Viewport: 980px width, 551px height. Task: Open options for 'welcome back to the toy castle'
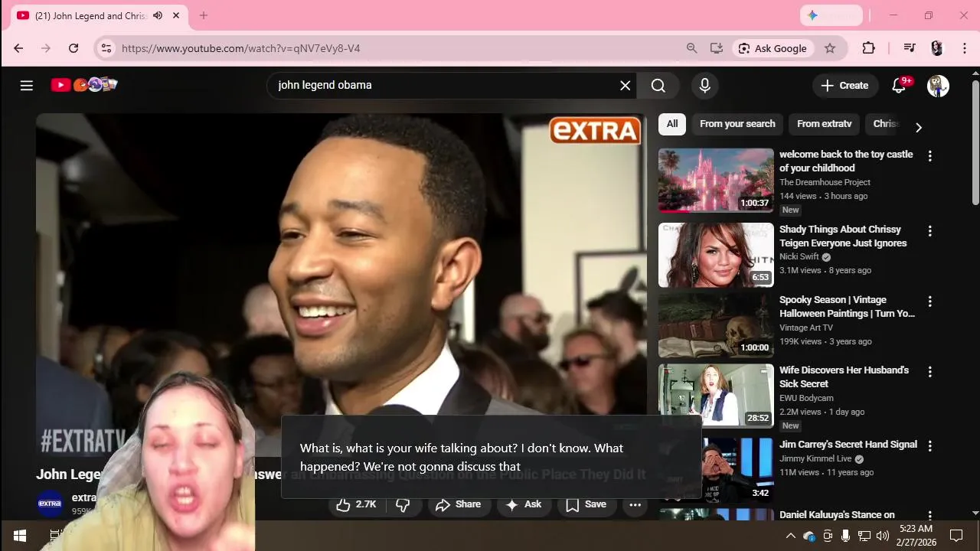[929, 156]
